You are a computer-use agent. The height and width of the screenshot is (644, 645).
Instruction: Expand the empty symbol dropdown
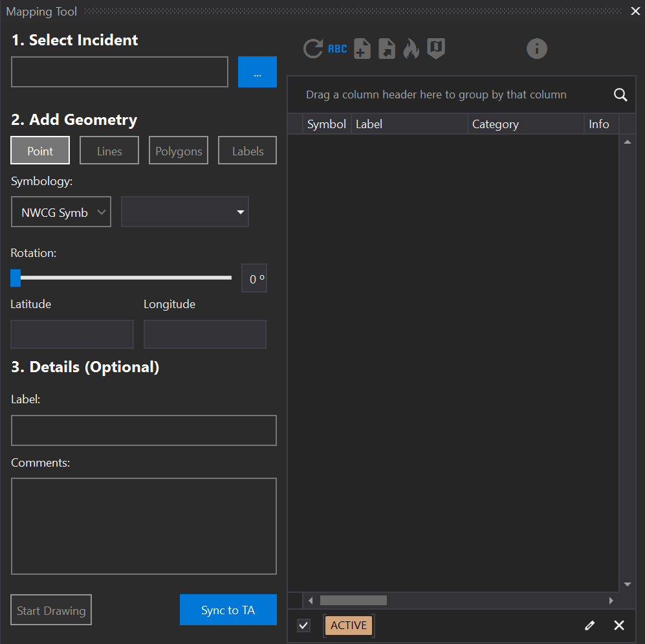click(185, 212)
